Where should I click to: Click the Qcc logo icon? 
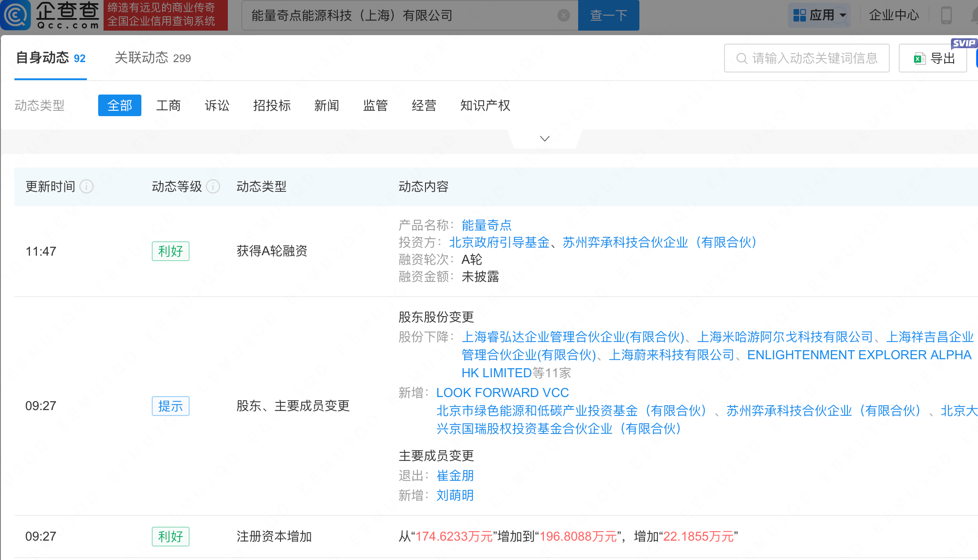point(16,14)
